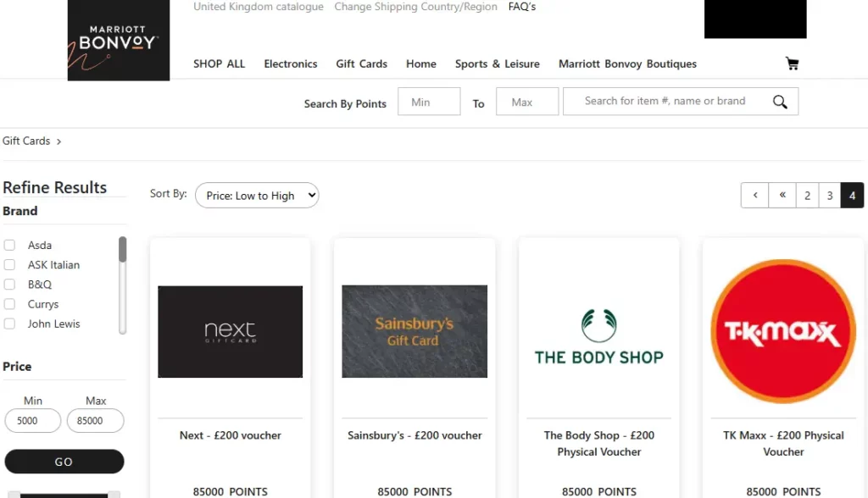Screen dimensions: 868x498
Task: Toggle the B&Q brand filter
Action: coord(10,285)
